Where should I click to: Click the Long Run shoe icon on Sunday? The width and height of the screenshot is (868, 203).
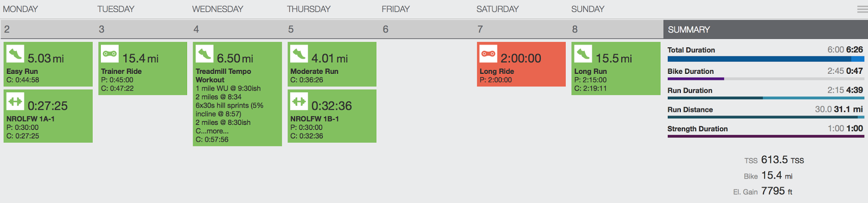point(583,53)
